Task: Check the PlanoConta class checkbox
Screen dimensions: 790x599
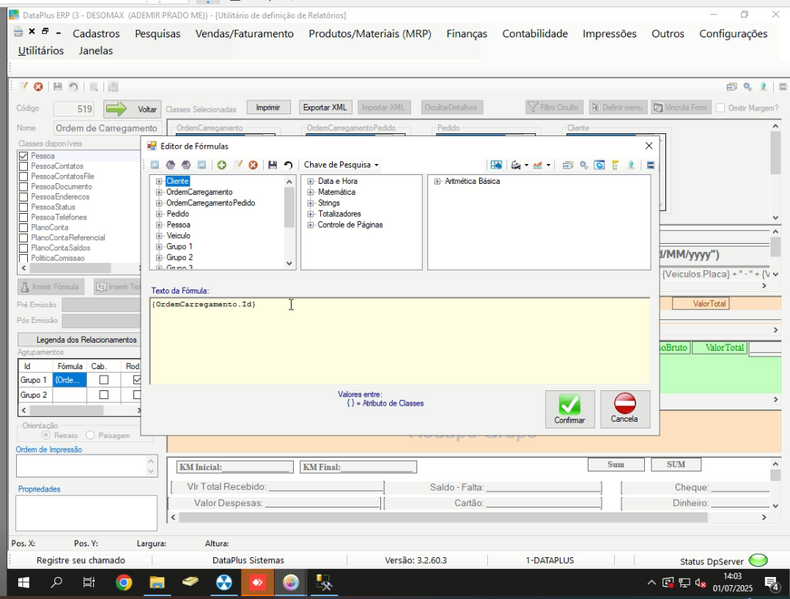Action: click(23, 227)
